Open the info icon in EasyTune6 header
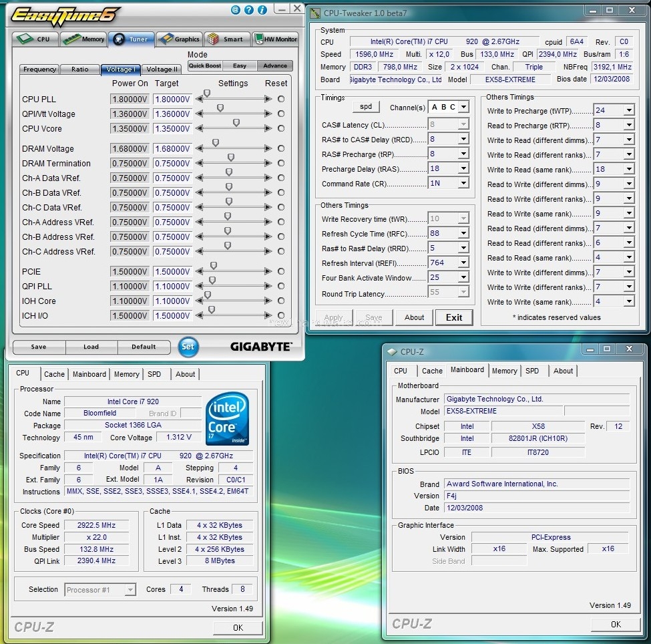Viewport: 651px width, 644px height. (x=262, y=10)
